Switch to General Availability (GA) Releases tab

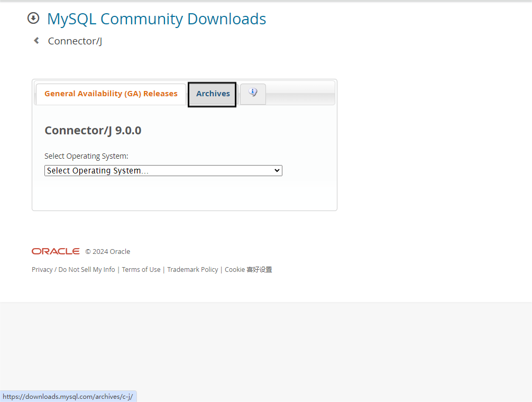point(111,94)
